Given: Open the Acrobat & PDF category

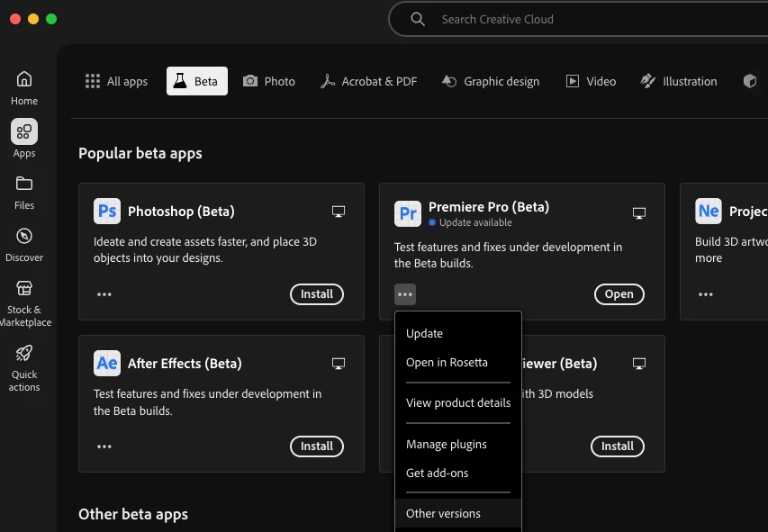Looking at the screenshot, I should (368, 81).
